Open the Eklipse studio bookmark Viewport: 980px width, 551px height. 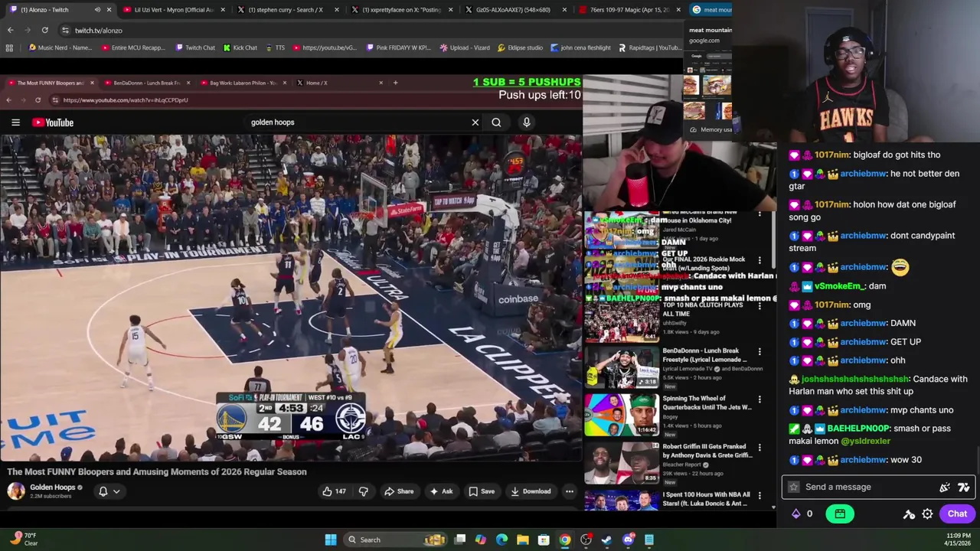520,47
